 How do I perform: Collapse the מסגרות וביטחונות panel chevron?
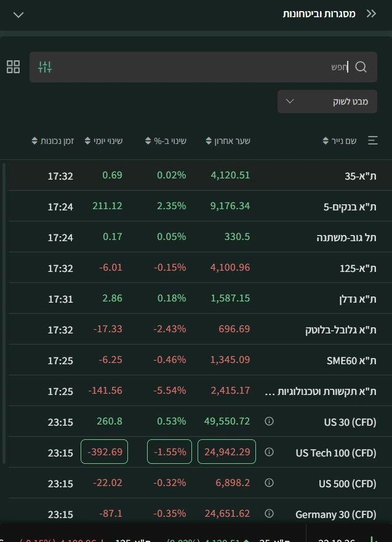point(18,15)
